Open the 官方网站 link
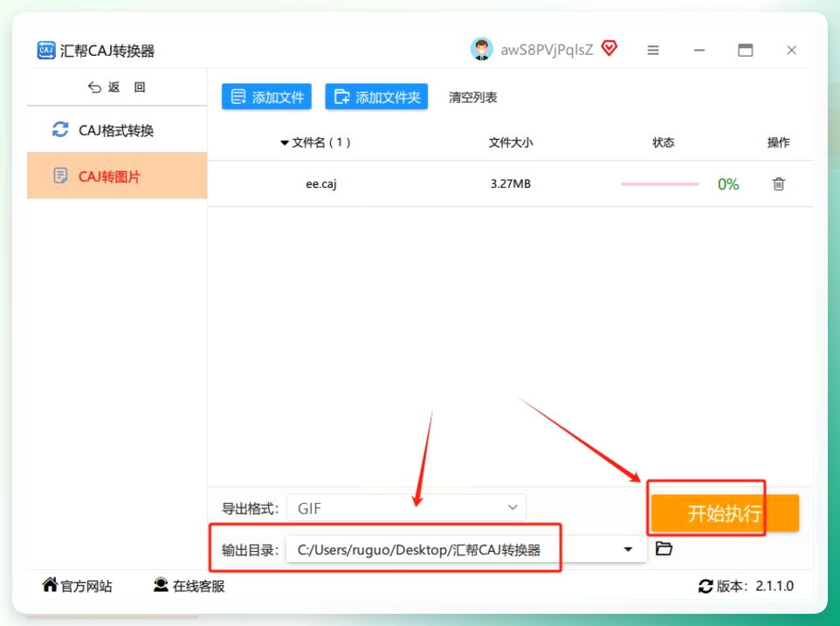The image size is (840, 626). tap(77, 586)
